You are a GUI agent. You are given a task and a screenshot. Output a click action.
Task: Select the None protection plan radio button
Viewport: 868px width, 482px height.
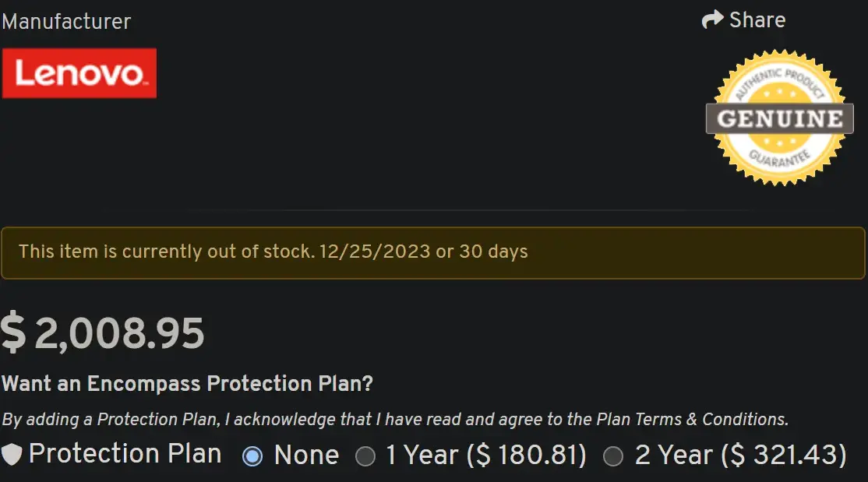pyautogui.click(x=252, y=456)
